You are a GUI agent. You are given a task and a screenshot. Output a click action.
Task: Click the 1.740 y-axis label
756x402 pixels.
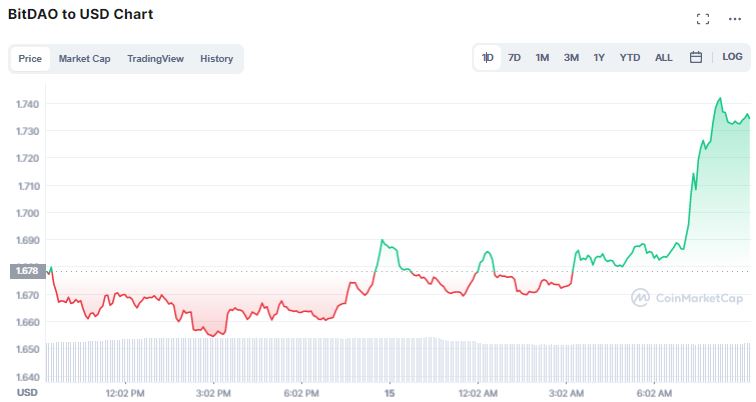pyautogui.click(x=27, y=104)
